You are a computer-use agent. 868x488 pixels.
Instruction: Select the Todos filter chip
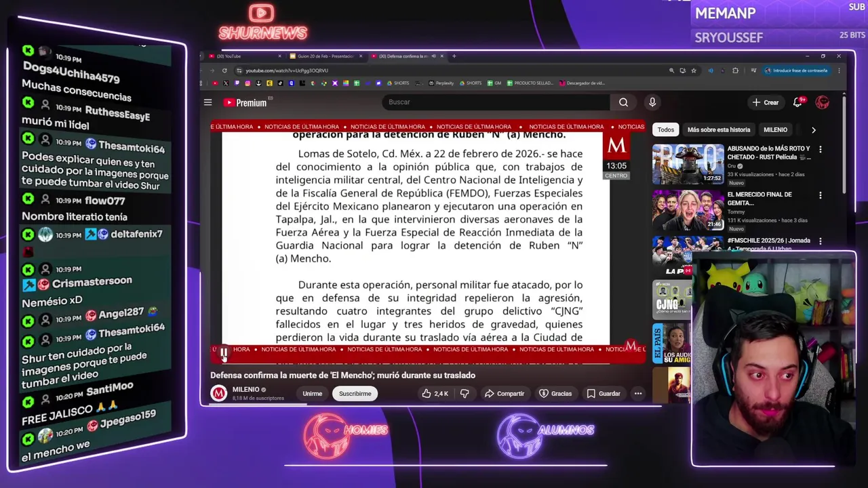tap(666, 130)
